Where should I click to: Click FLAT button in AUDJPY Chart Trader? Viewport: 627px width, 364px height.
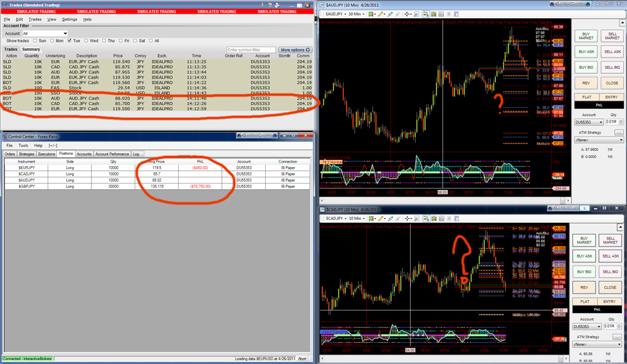click(x=587, y=97)
